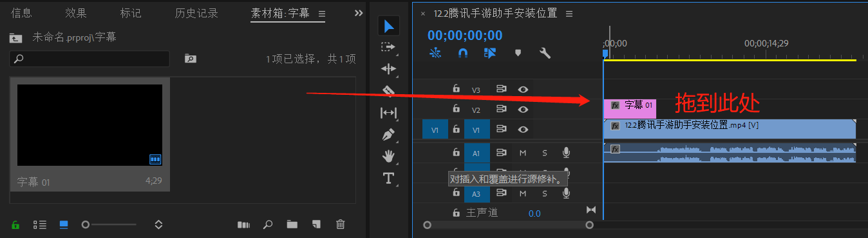This screenshot has height=238, width=868.
Task: Open timeline display settings wrench
Action: coord(545,53)
